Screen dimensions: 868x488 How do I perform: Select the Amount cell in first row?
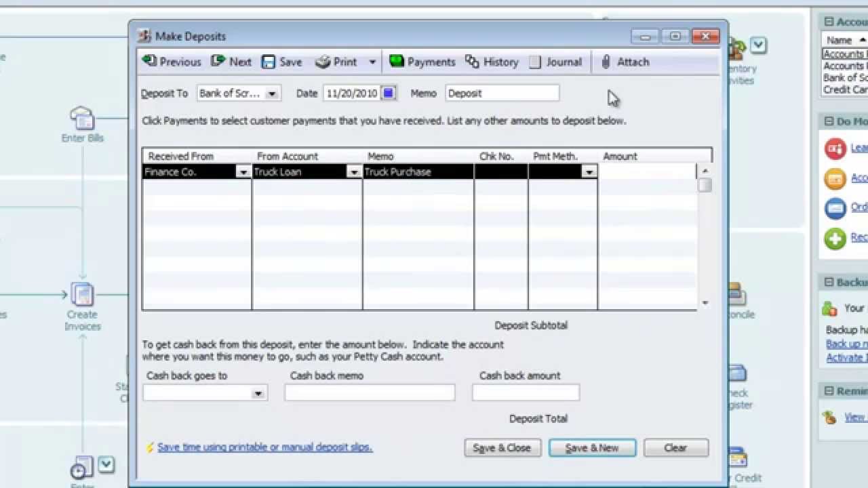[648, 172]
